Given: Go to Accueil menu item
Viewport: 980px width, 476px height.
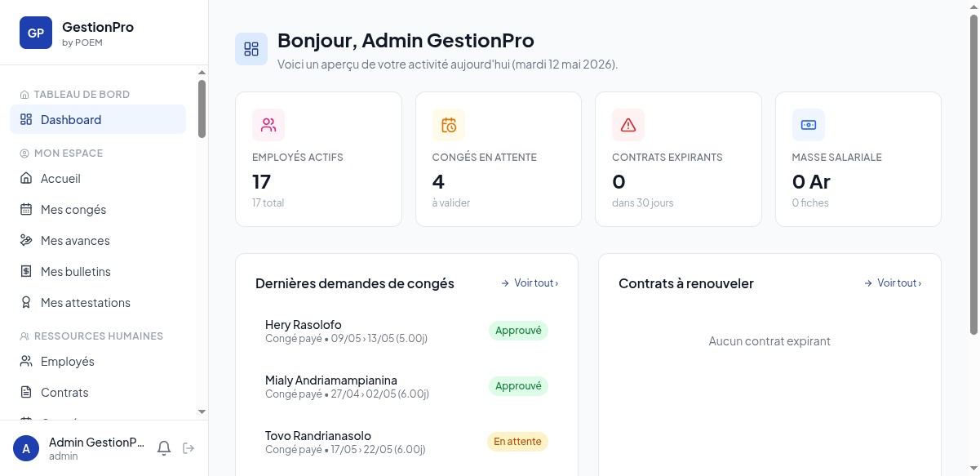Looking at the screenshot, I should tap(98, 178).
